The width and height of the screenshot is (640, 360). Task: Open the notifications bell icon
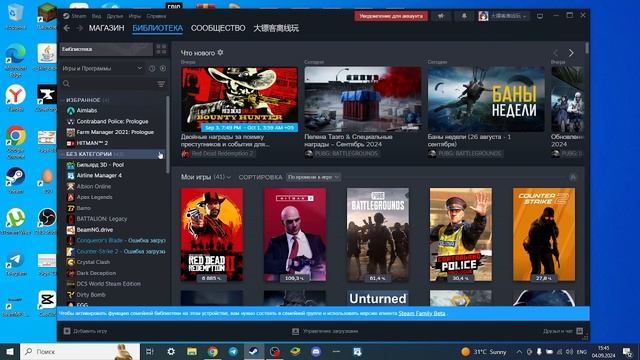(464, 16)
